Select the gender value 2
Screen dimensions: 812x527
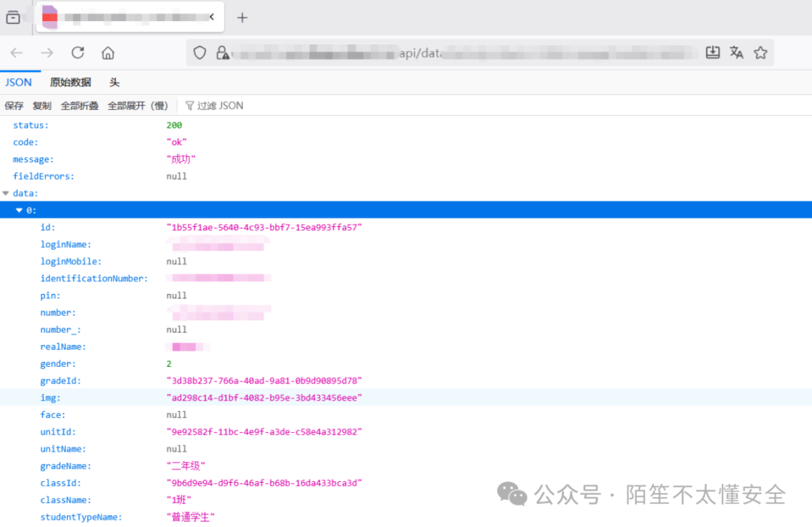(169, 364)
